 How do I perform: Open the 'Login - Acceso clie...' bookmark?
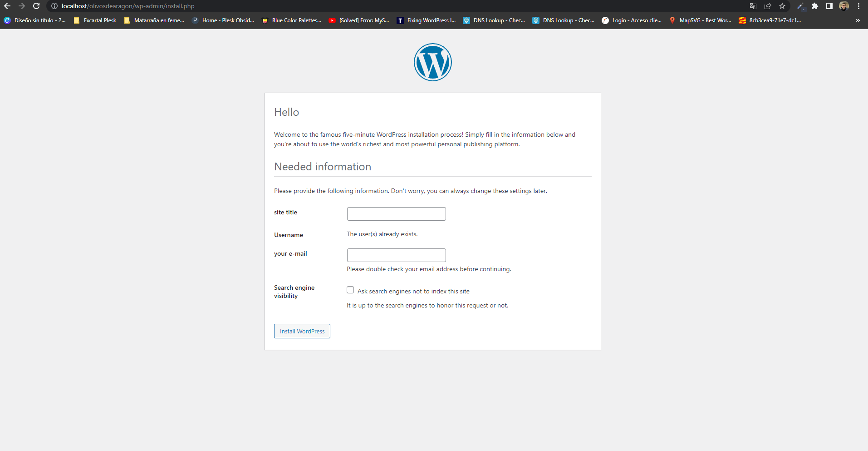(632, 20)
